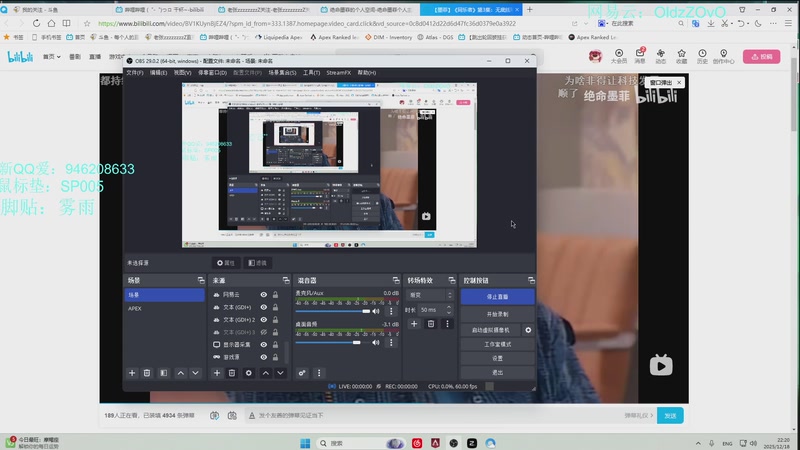
Task: Reload page with browser refresh icon
Action: pyautogui.click(x=36, y=23)
